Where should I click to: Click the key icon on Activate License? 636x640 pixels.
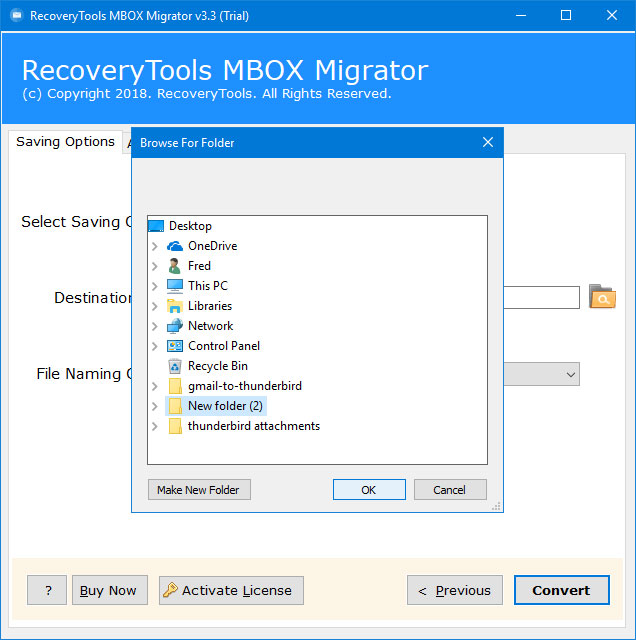170,590
